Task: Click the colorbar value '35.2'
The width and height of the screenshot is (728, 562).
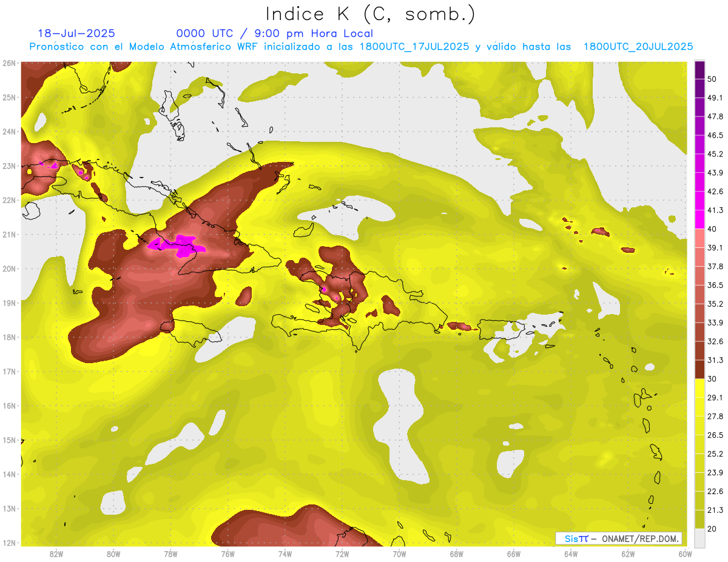Action: pos(715,304)
